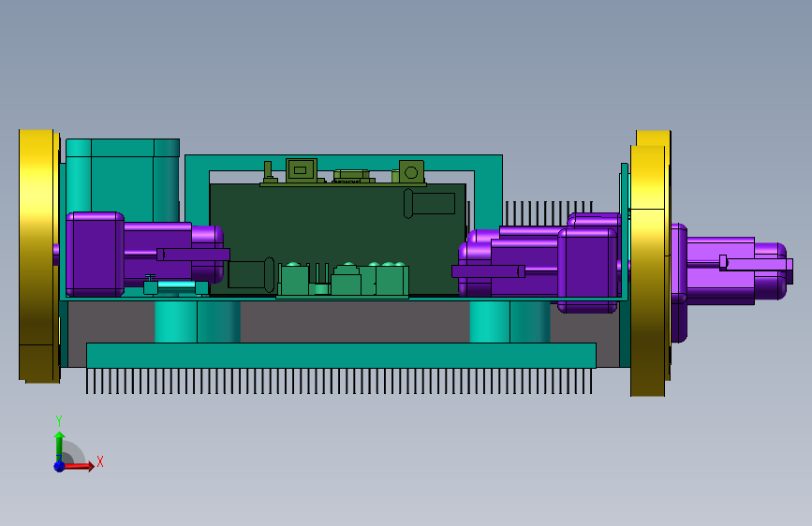Click the blue Z axis ball of the triad
The image size is (812, 526).
tap(59, 466)
